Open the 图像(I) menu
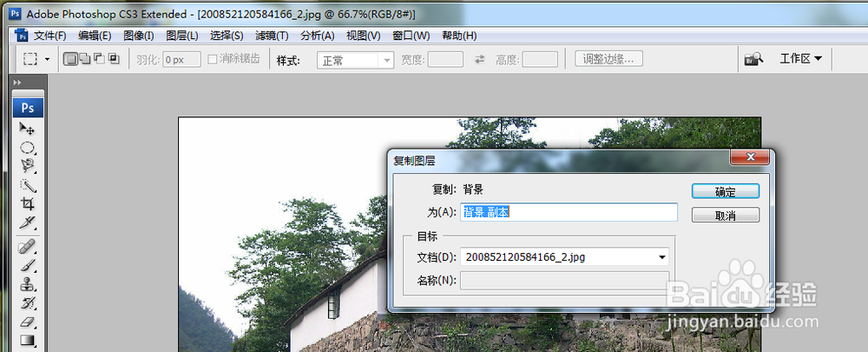 click(x=138, y=36)
